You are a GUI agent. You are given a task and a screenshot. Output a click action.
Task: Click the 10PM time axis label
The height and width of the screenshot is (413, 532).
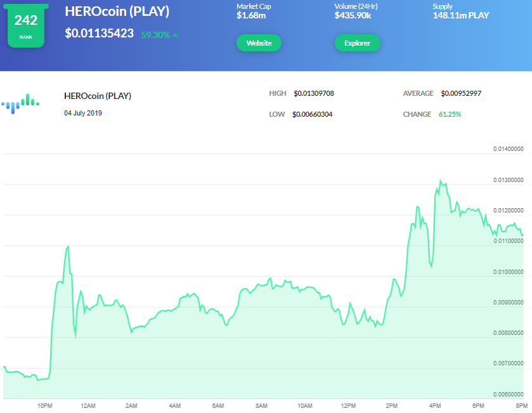tap(45, 406)
